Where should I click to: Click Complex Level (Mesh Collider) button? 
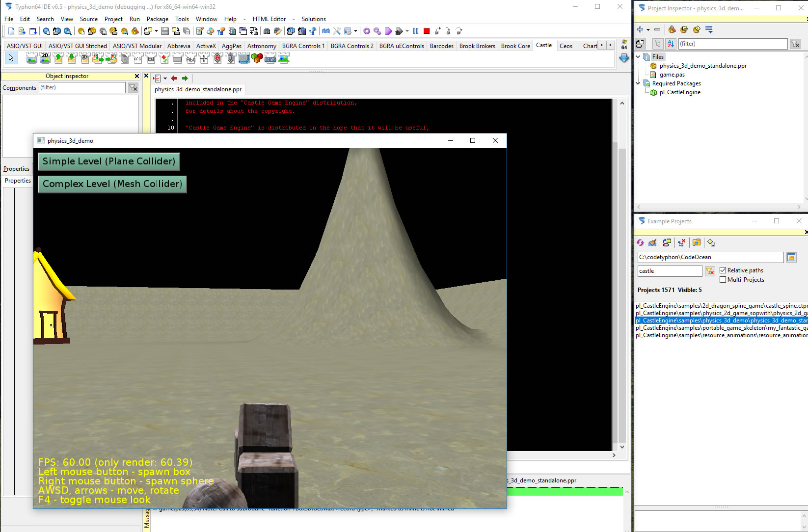(112, 184)
